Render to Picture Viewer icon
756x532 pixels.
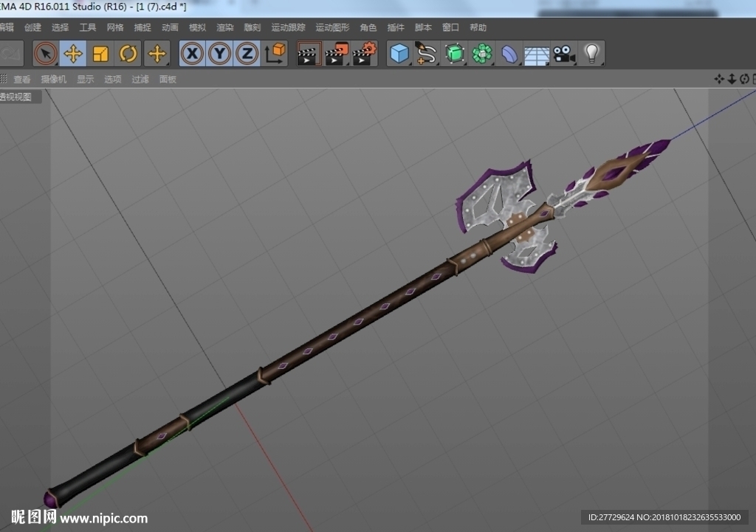coord(337,53)
